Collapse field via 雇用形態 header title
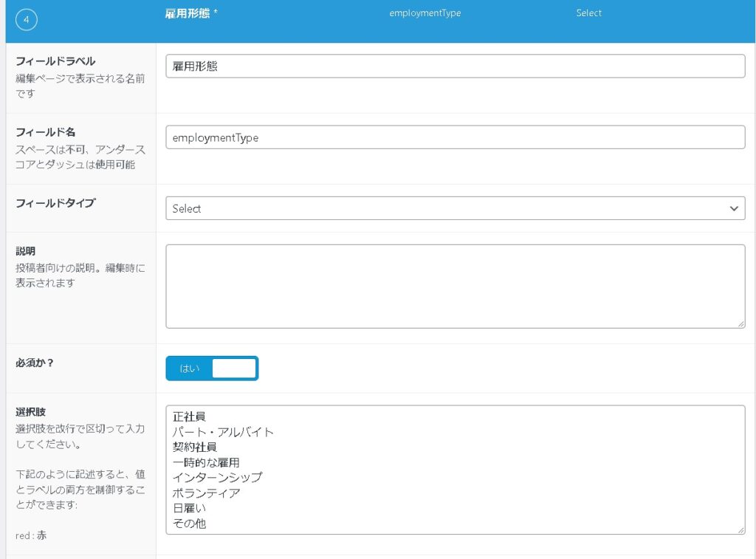 [x=190, y=13]
